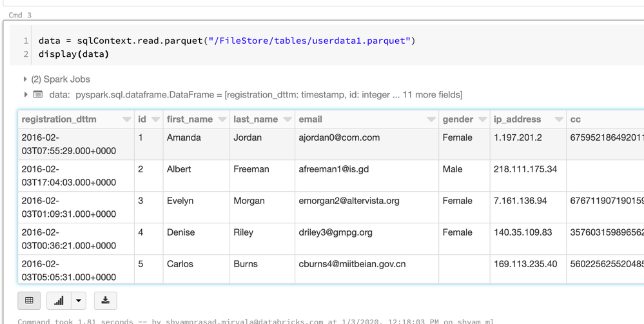Click the cc column header

click(576, 119)
